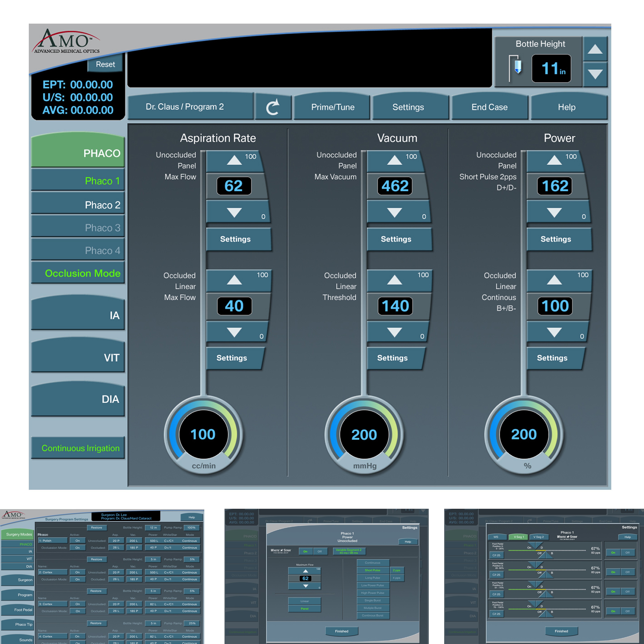Image resolution: width=644 pixels, height=644 pixels.
Task: Increase occluded Vacuum threshold value
Action: click(x=395, y=280)
